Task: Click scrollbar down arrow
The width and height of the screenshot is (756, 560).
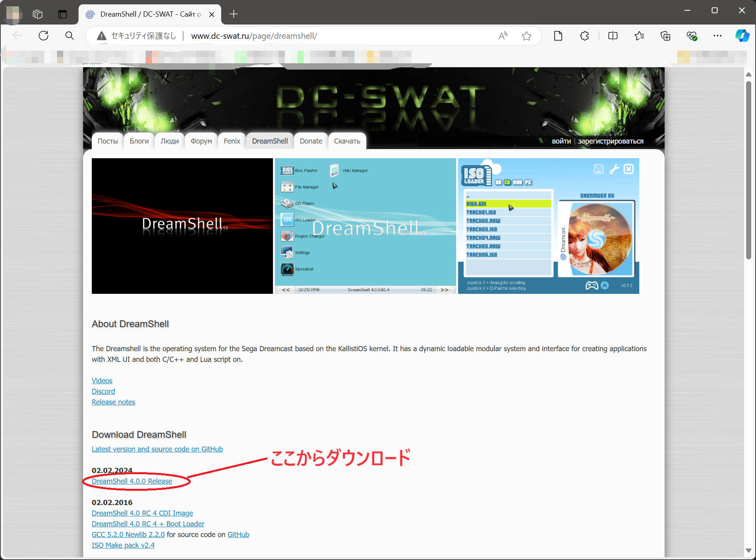Action: pos(748,551)
